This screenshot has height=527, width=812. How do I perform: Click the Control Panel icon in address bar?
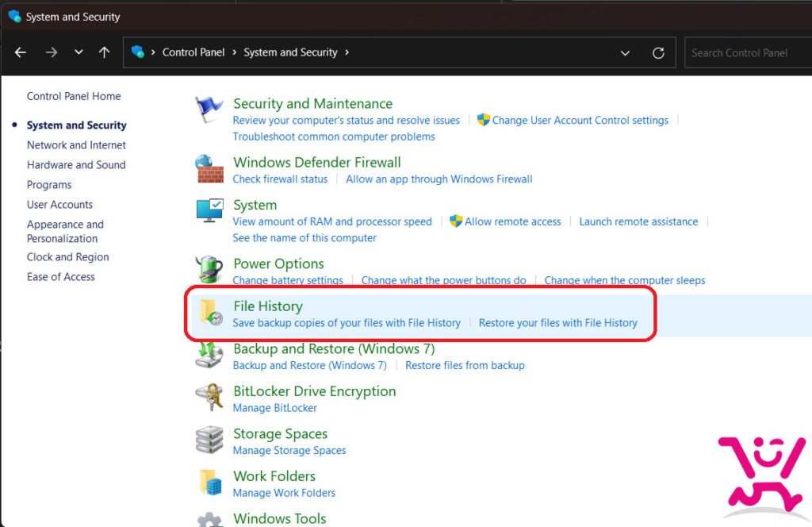(x=138, y=52)
